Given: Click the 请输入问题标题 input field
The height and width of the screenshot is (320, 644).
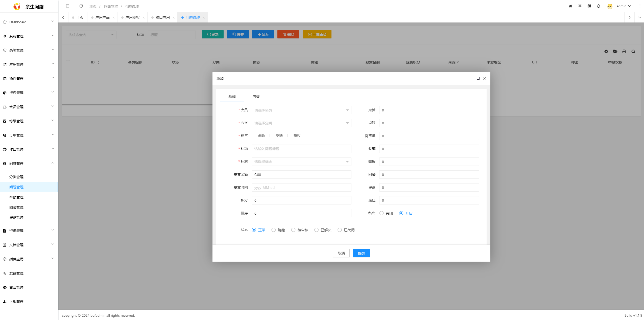Looking at the screenshot, I should 301,149.
